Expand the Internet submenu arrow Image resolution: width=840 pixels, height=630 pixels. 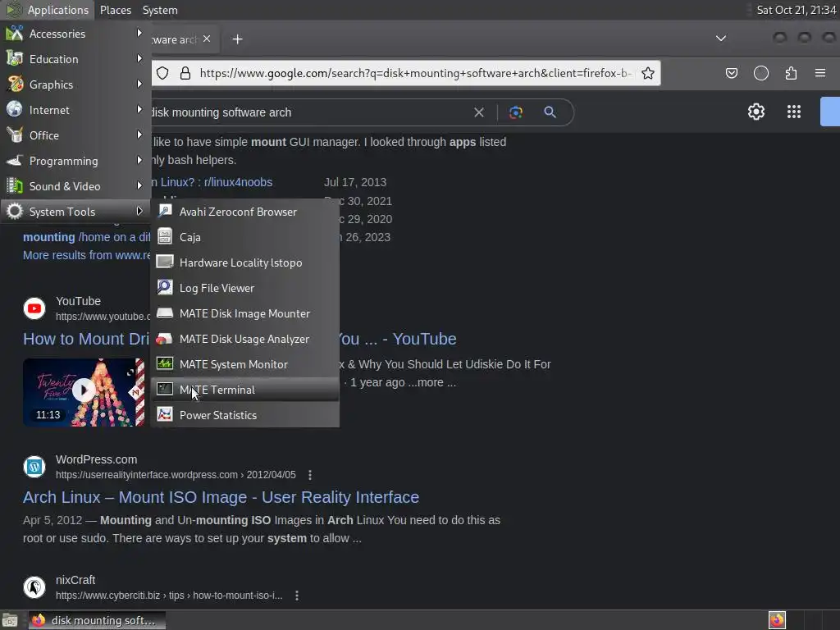click(139, 109)
